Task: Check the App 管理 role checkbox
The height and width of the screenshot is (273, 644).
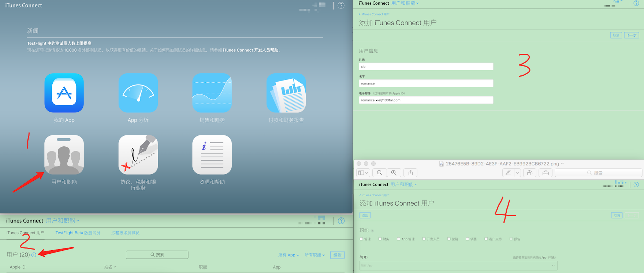Action: [398, 239]
